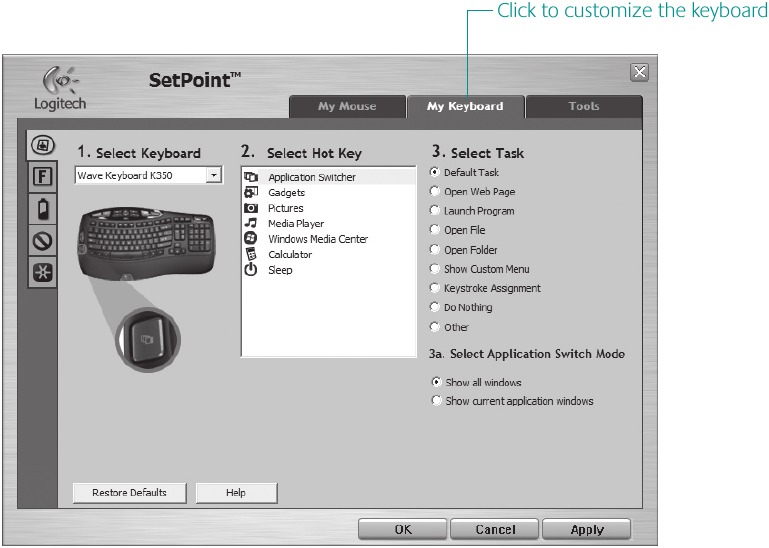Open the battery status sidebar icon

coord(43,209)
